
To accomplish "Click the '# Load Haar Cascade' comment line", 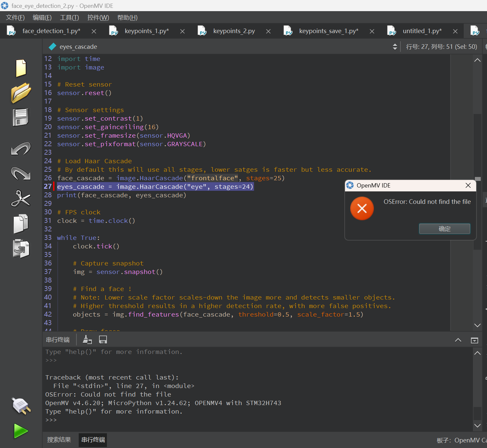I will [x=94, y=161].
